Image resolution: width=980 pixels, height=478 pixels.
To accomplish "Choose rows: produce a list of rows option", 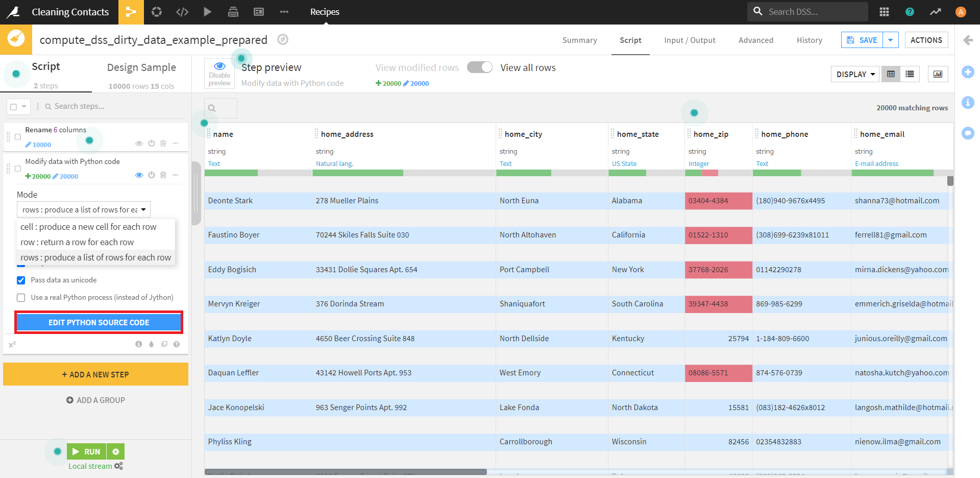I will point(96,257).
